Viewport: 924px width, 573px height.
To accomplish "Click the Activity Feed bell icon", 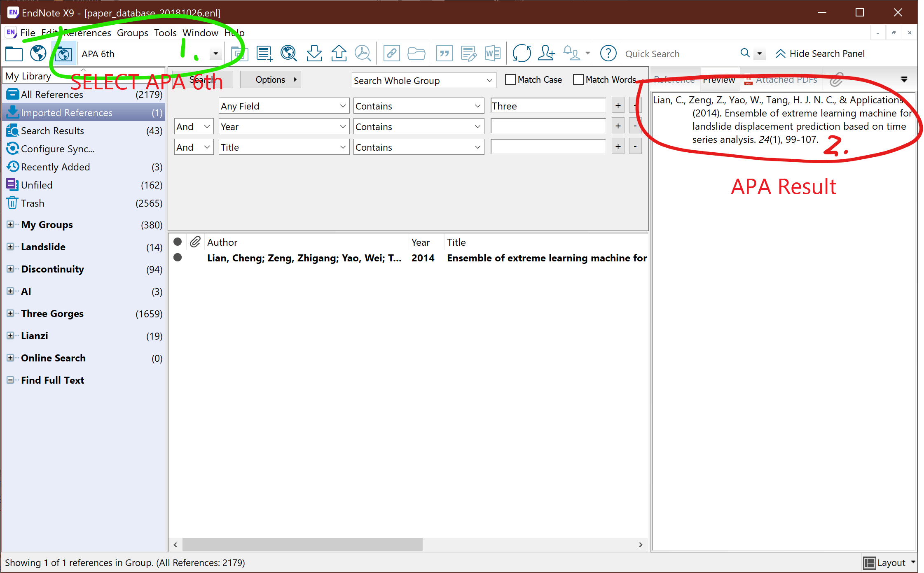I will tap(571, 54).
